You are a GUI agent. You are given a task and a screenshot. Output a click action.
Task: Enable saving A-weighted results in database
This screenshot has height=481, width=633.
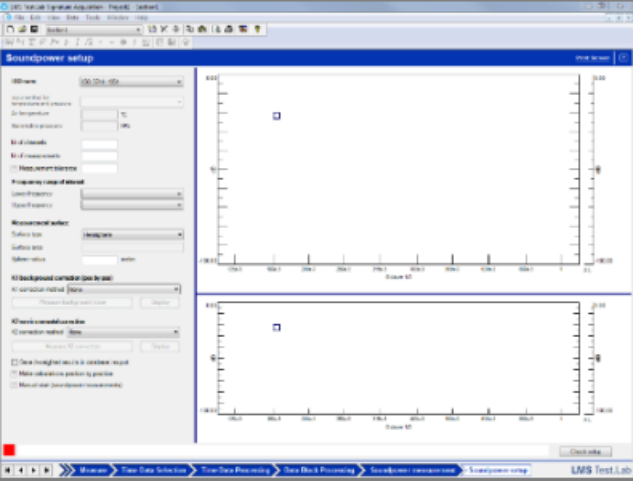13,362
